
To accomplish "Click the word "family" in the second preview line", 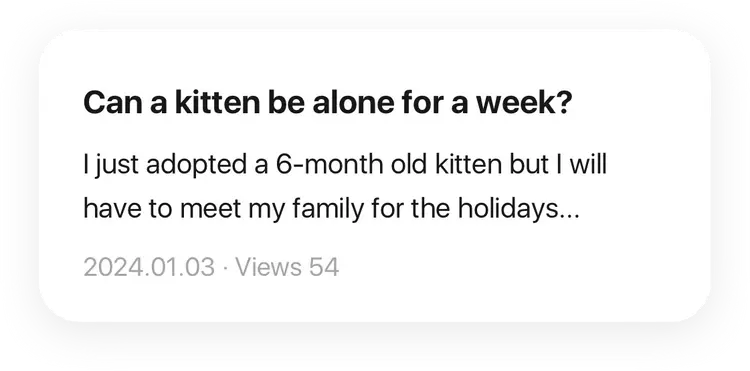I will pos(327,209).
